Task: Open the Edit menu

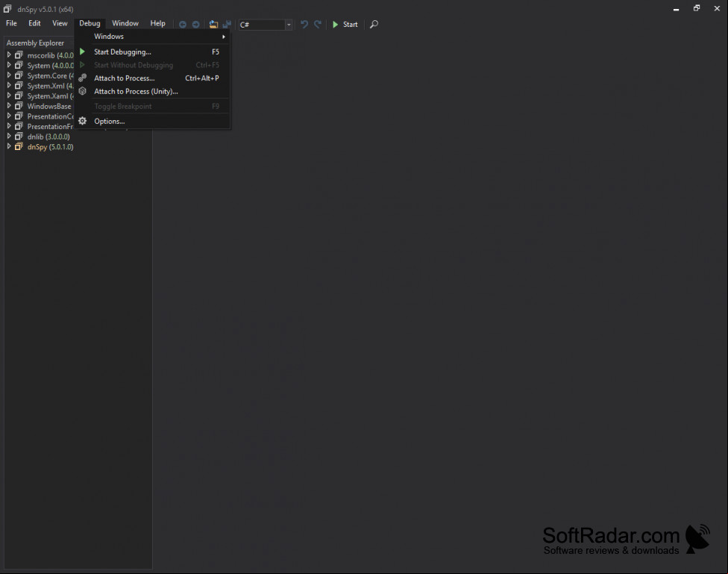Action: pyautogui.click(x=34, y=23)
